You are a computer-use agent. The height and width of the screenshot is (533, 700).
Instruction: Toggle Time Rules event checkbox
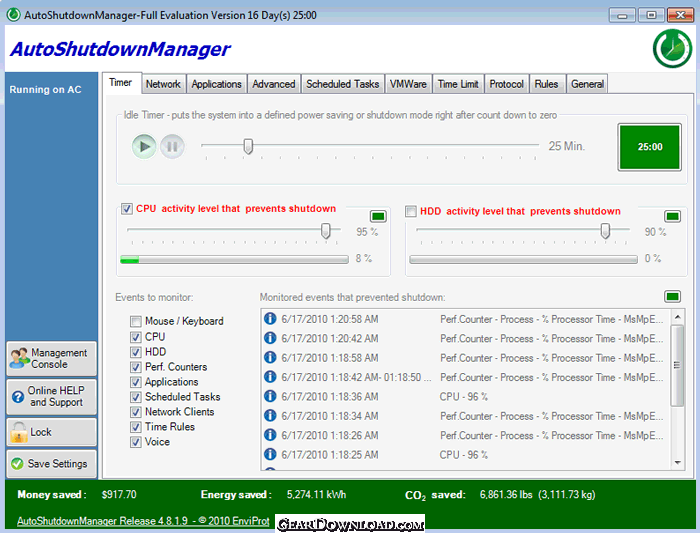[136, 427]
